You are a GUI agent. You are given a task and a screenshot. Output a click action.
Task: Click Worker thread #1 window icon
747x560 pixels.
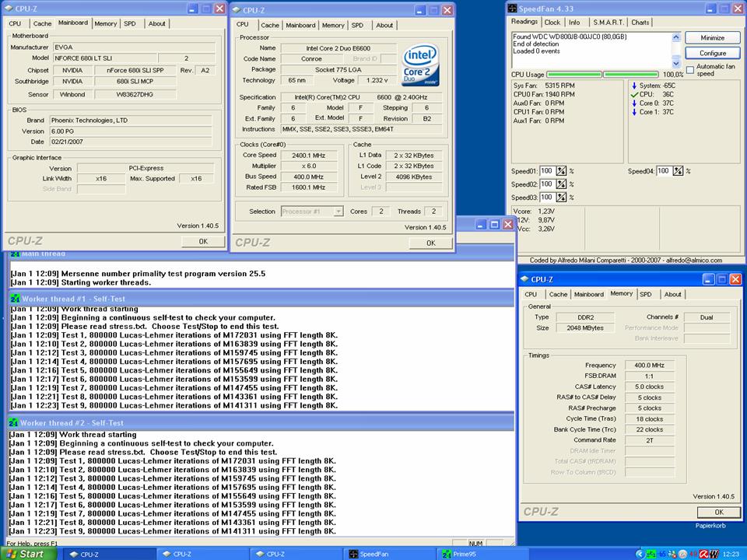point(15,299)
